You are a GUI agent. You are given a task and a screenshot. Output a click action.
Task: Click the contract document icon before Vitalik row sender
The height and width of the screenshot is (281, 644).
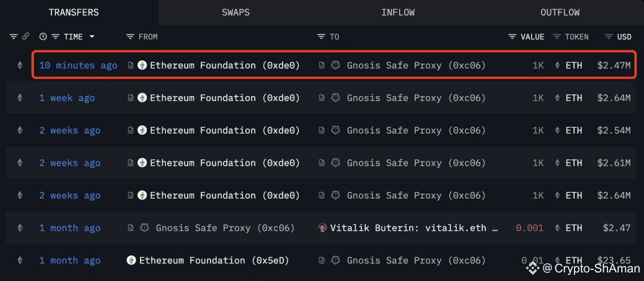[131, 228]
